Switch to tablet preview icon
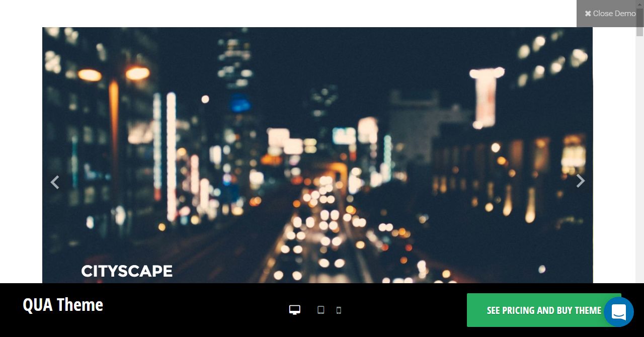The height and width of the screenshot is (337, 644). (320, 310)
